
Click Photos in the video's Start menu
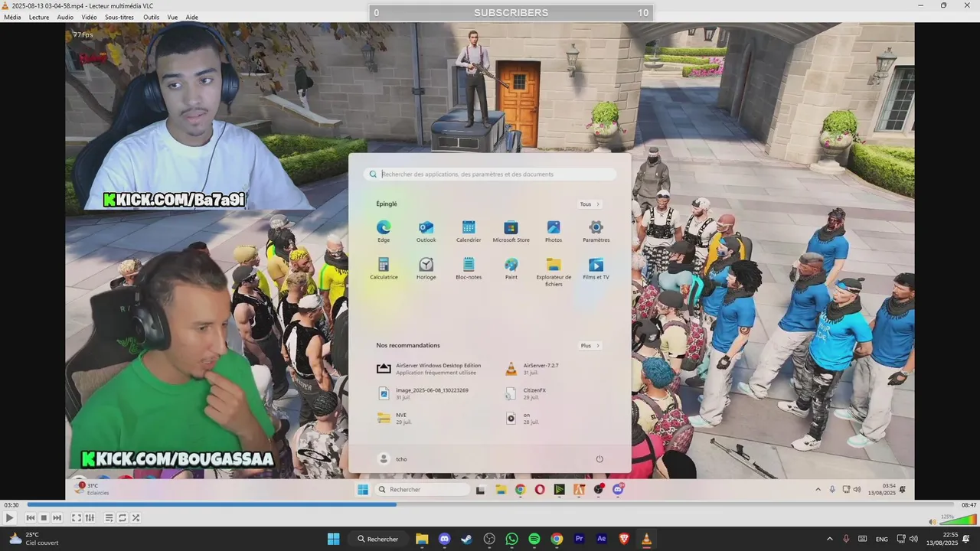pyautogui.click(x=554, y=231)
